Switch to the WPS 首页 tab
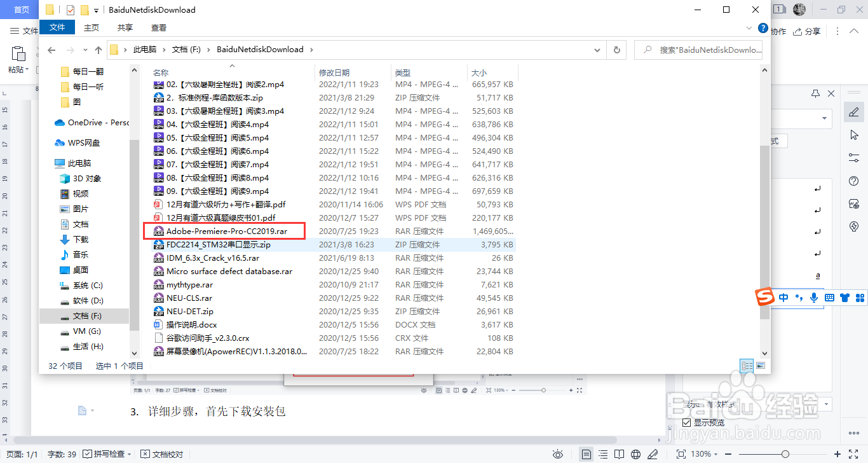This screenshot has height=463, width=868. [21, 10]
